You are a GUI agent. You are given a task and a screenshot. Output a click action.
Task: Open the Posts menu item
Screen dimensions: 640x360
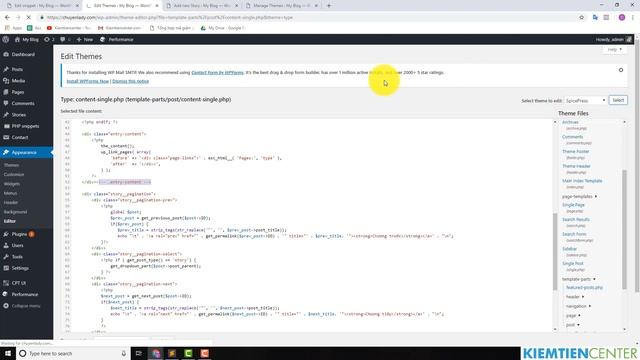click(x=17, y=69)
